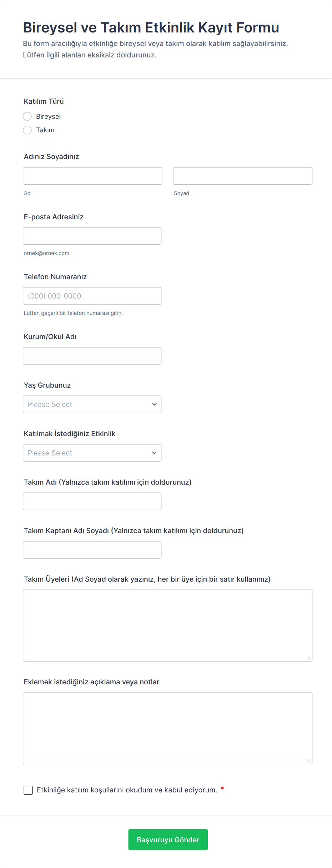Screen dimensions: 332x868
Task: Click the Yaş Grubunuz dropdown chevron arrow
Action: 154,404
